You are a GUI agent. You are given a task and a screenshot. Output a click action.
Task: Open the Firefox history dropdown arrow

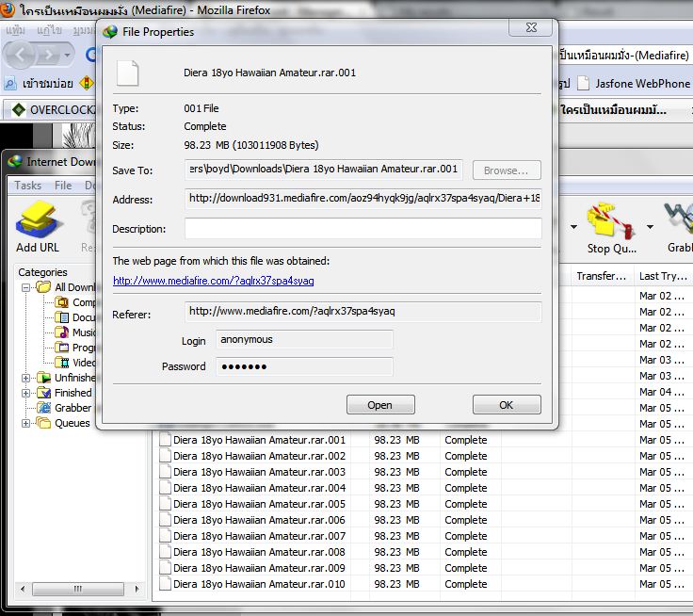click(67, 56)
